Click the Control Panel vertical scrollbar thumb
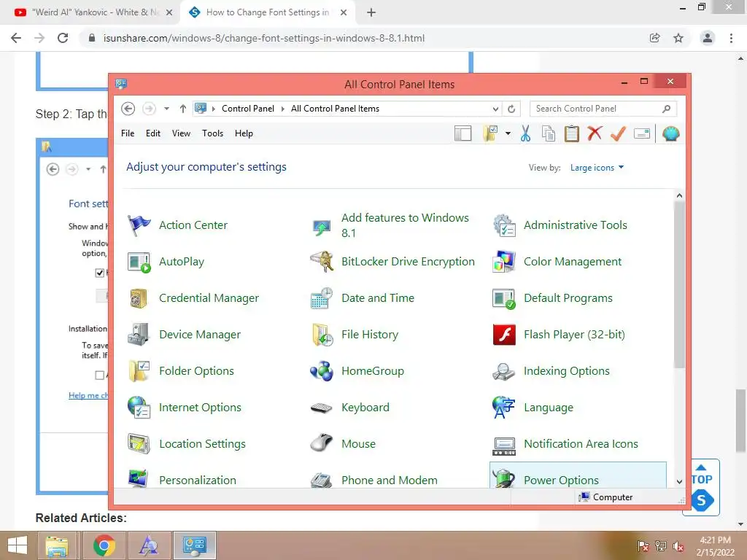This screenshot has height=560, width=747. click(679, 284)
